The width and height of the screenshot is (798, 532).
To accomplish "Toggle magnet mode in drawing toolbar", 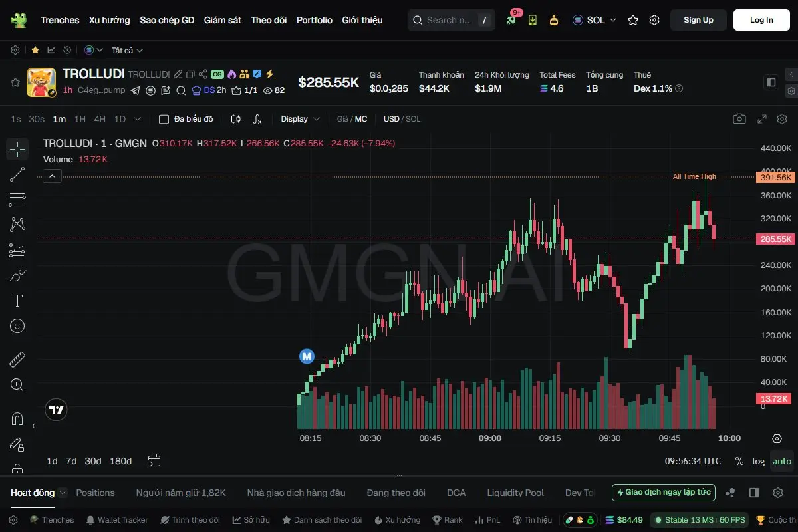I will (x=17, y=419).
